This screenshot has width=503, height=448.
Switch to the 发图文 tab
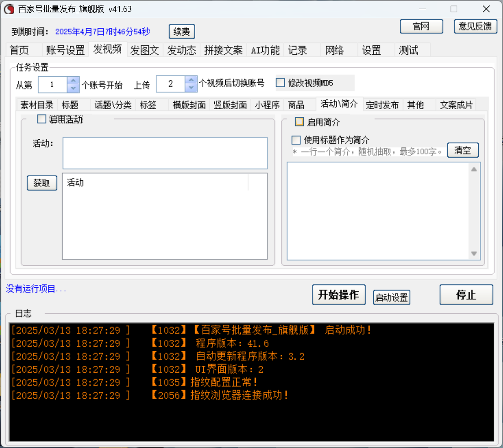tap(145, 50)
